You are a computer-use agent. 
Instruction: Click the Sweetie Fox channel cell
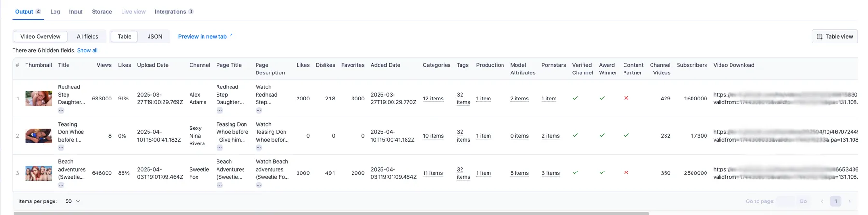click(x=199, y=173)
